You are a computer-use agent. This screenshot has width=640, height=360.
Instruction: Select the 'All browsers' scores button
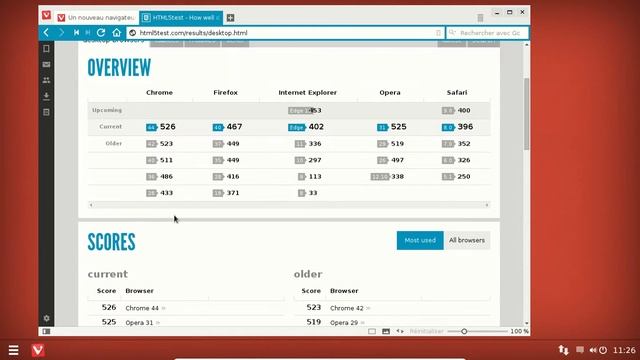pyautogui.click(x=467, y=240)
